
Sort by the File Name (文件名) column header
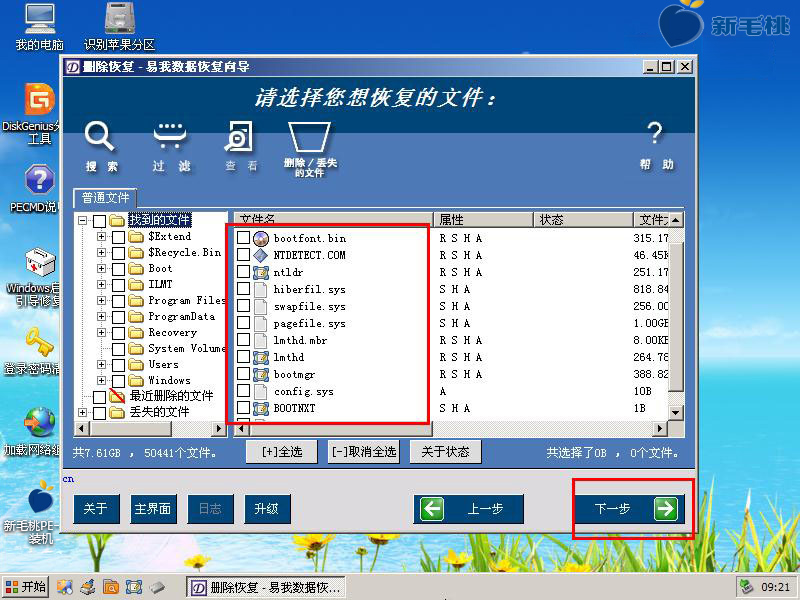(333, 219)
